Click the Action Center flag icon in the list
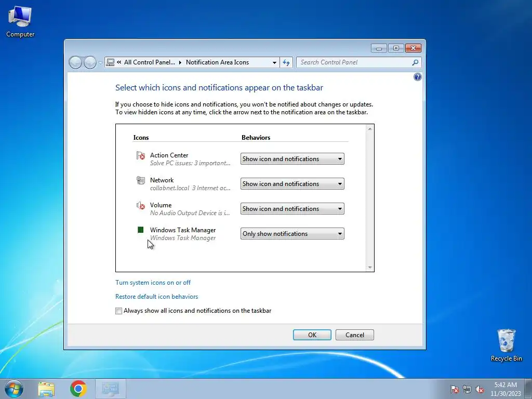The height and width of the screenshot is (399, 532). click(140, 155)
